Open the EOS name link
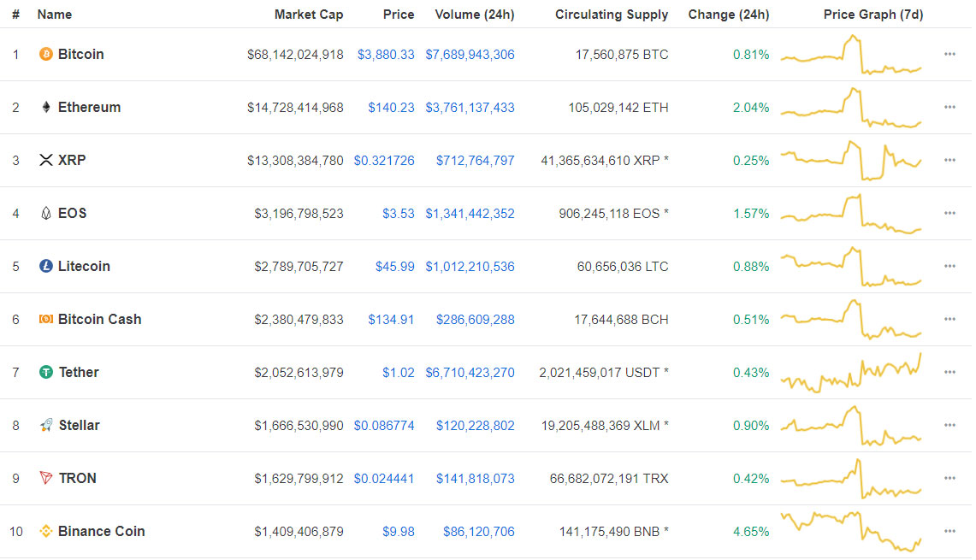The width and height of the screenshot is (976, 560). click(72, 214)
